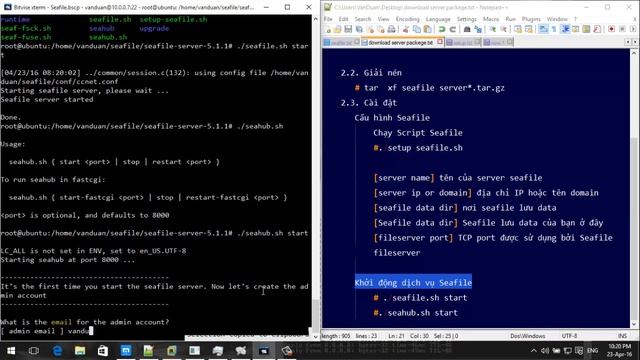Image resolution: width=640 pixels, height=360 pixels.
Task: Click the Print icon in Notepad++ toolbar
Action: click(x=391, y=29)
